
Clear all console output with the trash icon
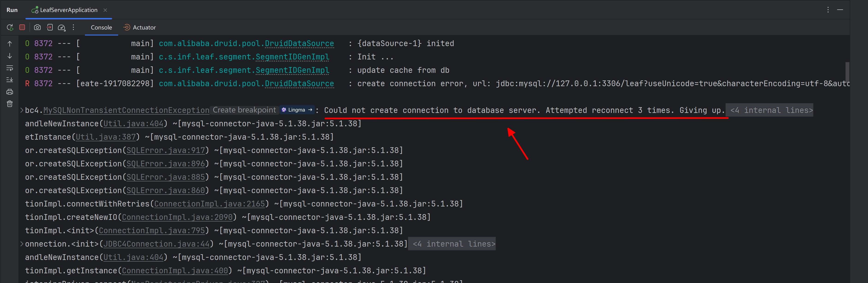(10, 104)
